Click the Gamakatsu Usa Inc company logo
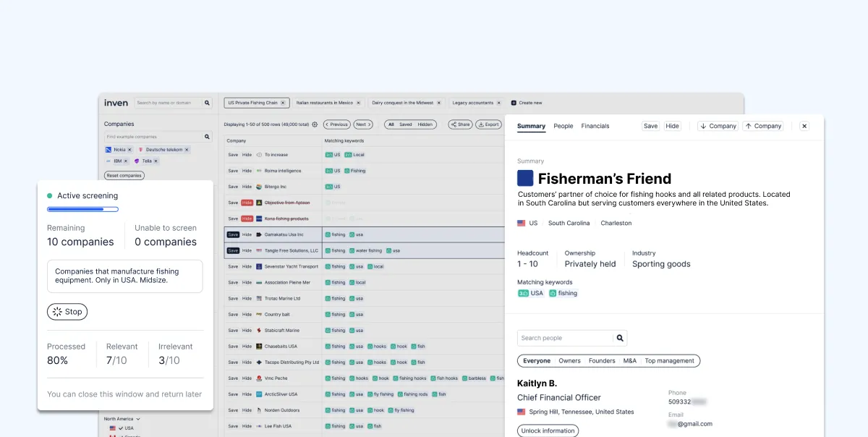Viewport: 868px width, 437px height. [x=259, y=234]
